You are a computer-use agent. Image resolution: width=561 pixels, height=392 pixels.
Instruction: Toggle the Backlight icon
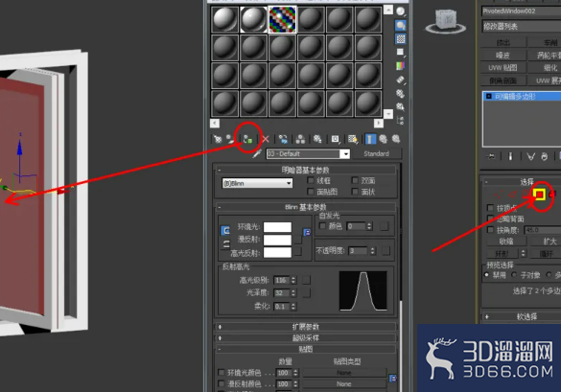coord(400,25)
